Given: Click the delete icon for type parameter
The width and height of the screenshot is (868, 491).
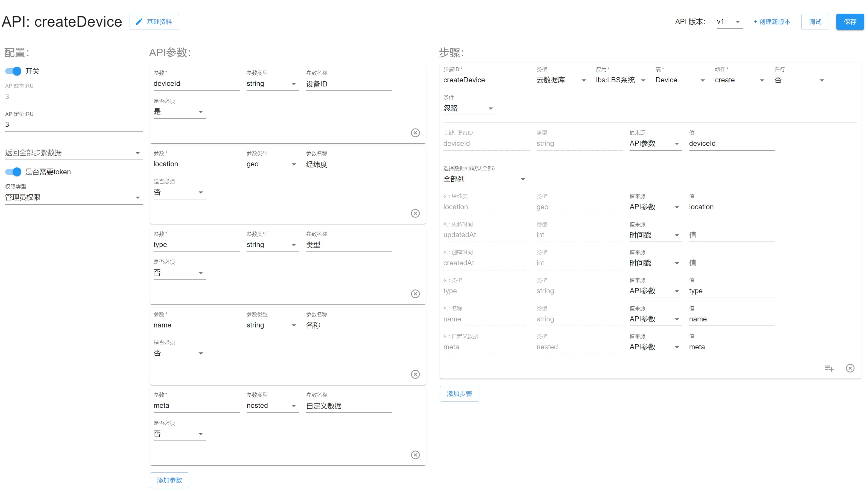Looking at the screenshot, I should click(416, 294).
